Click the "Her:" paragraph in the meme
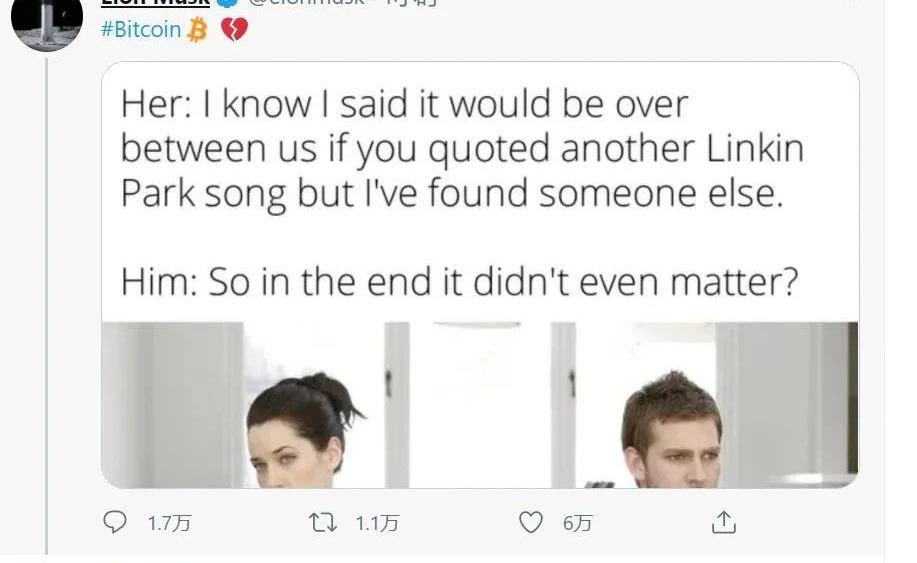This screenshot has height=563, width=917. (461, 148)
